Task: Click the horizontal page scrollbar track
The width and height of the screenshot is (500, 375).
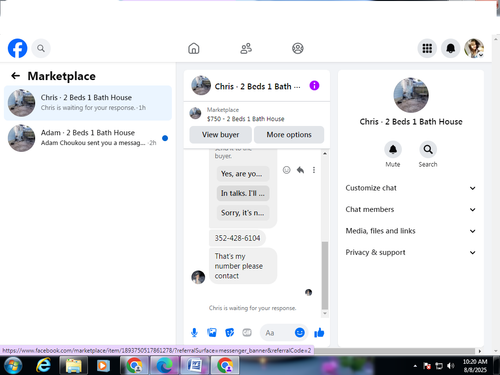Action: pos(394,351)
